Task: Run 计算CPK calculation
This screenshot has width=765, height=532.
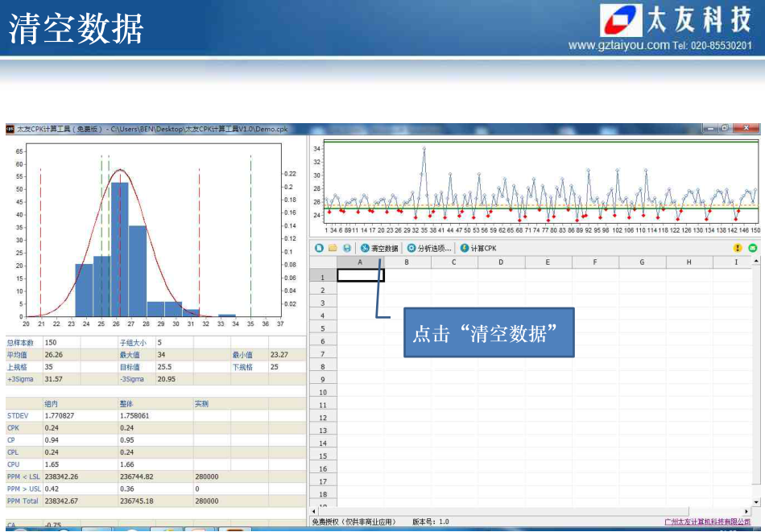Action: coord(478,248)
